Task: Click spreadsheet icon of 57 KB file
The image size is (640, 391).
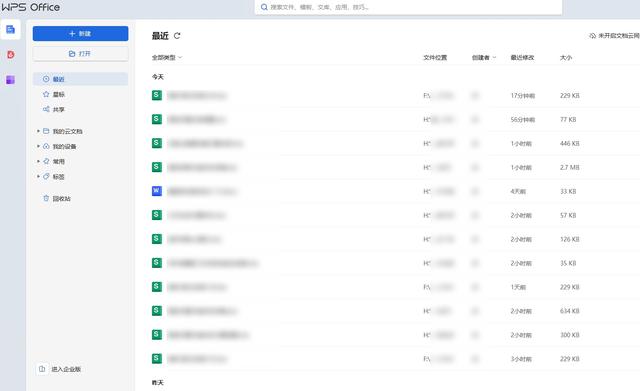Action: point(157,215)
